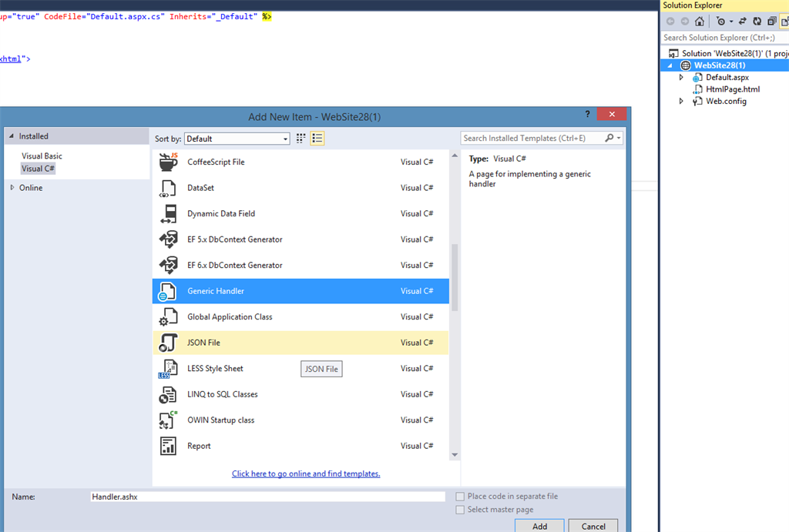This screenshot has height=532, width=789.
Task: Click Solution Explorer Forward arrow
Action: [x=685, y=21]
